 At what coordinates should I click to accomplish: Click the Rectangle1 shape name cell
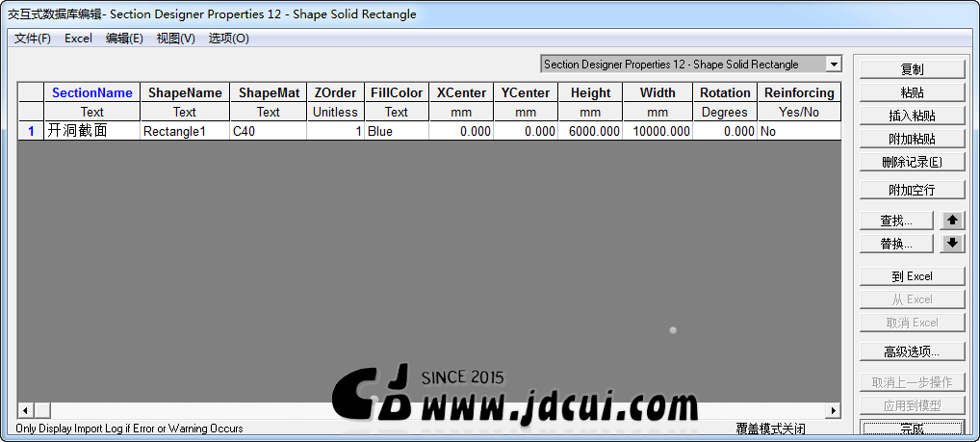click(185, 131)
